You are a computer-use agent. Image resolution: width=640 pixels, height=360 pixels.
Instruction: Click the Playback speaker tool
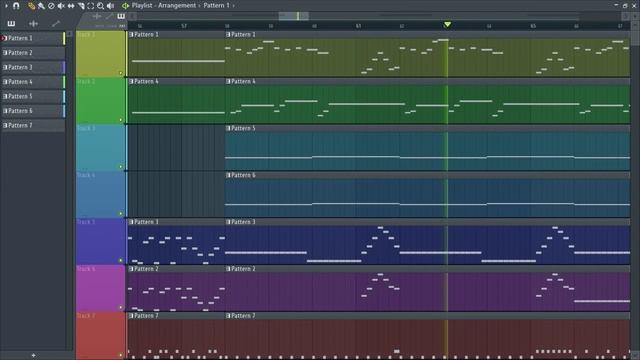[x=110, y=6]
